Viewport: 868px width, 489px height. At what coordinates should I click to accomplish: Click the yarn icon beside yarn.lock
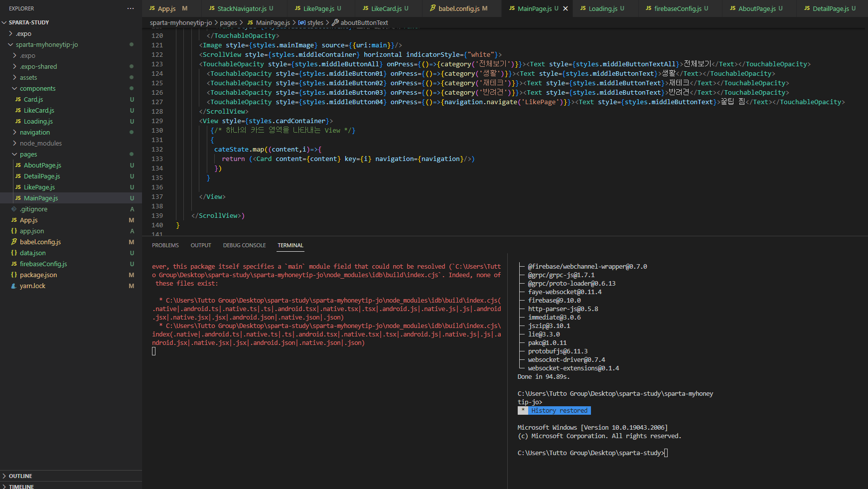click(14, 286)
